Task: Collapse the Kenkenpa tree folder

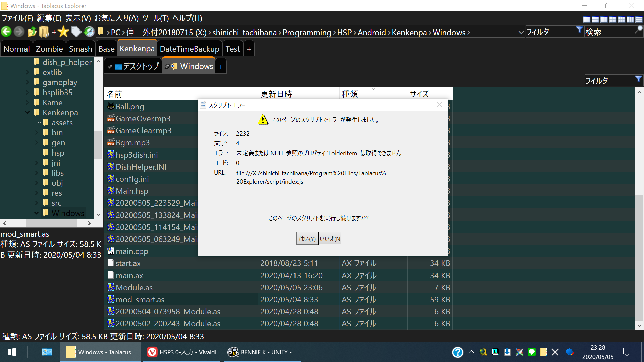Action: click(x=28, y=113)
